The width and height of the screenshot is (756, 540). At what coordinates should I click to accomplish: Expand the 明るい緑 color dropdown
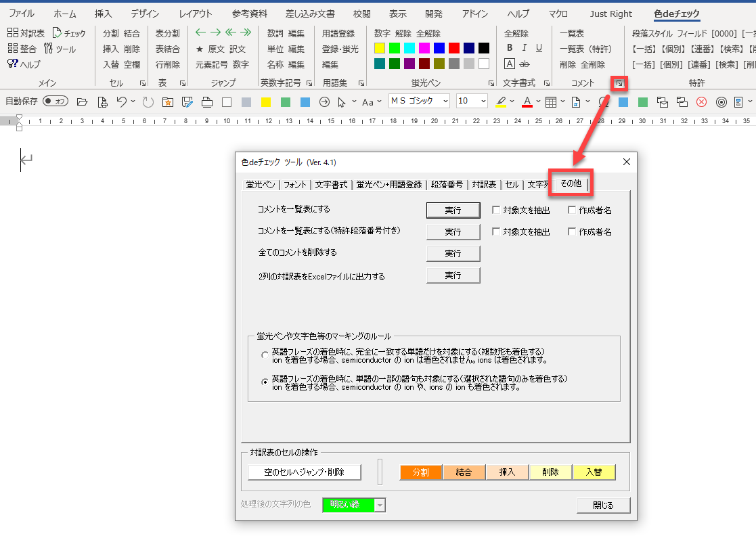click(380, 505)
